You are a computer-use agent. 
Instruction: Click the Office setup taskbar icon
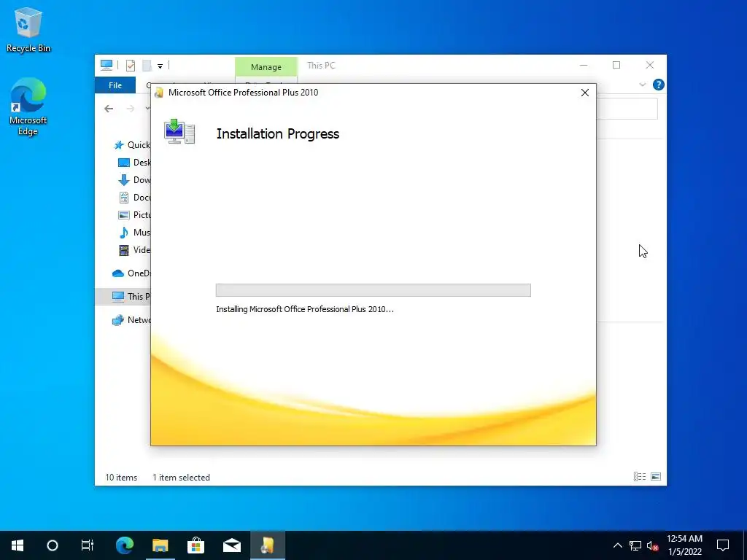click(267, 545)
